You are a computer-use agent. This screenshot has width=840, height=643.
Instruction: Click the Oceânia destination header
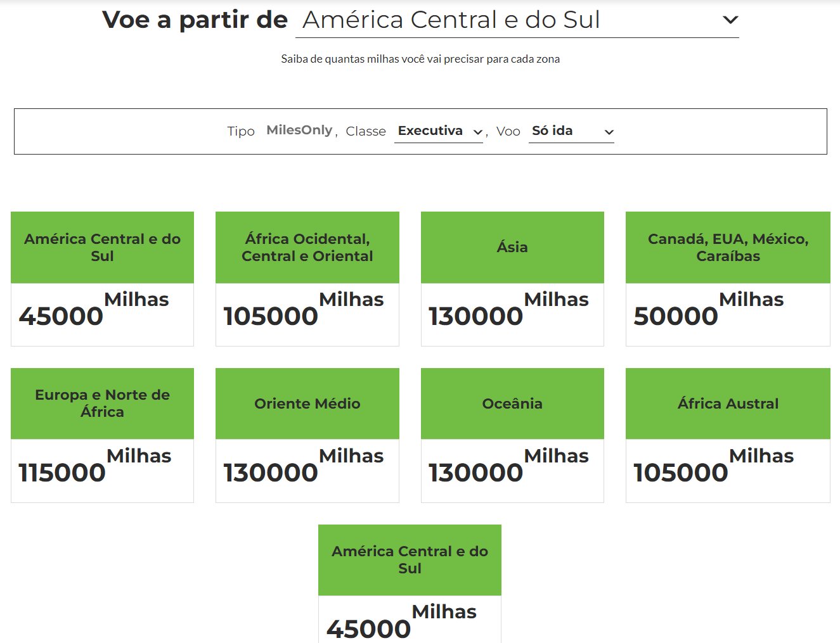coord(512,404)
